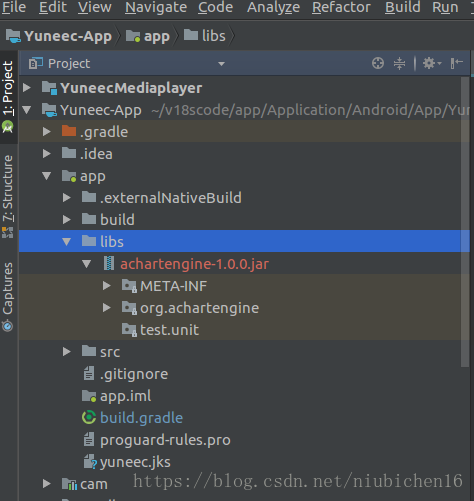Select the cam module row

tap(244, 484)
